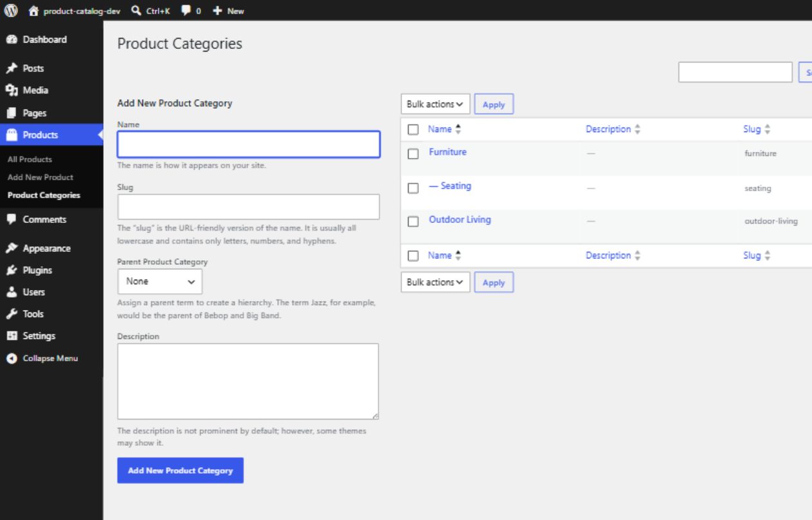The image size is (812, 520).
Task: Click the Plugins plug icon
Action: point(12,270)
